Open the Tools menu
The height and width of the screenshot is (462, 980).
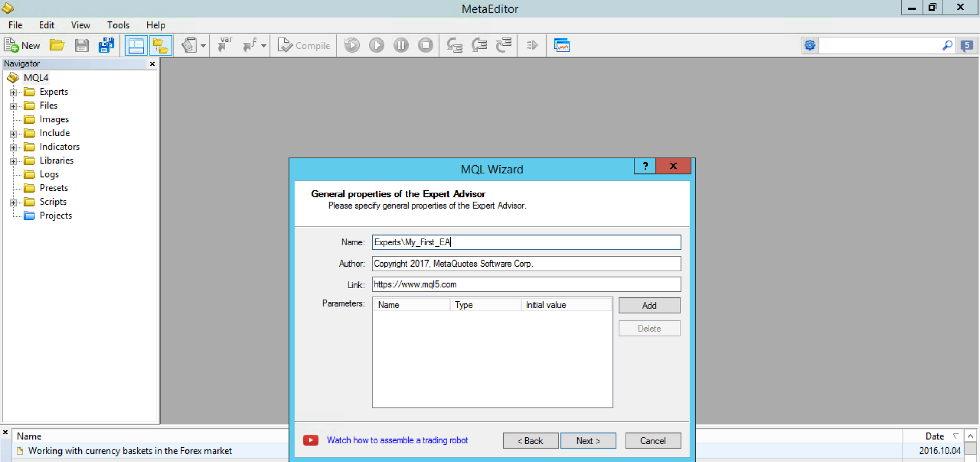[118, 25]
